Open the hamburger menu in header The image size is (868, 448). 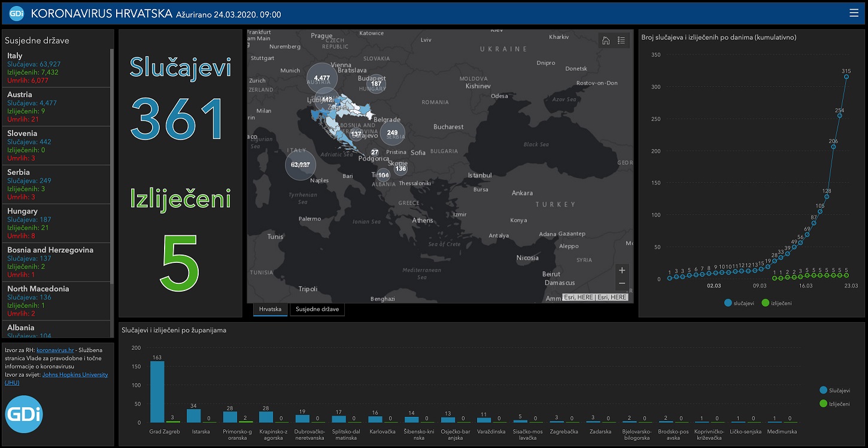[854, 13]
